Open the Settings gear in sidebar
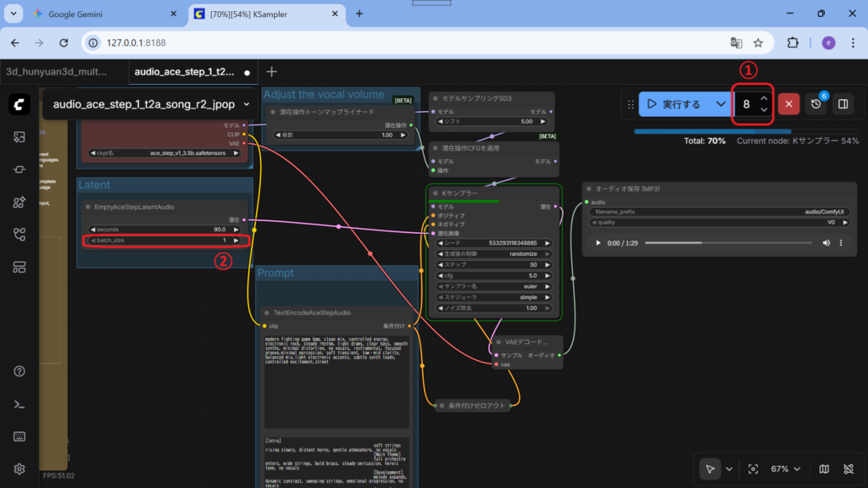 pyautogui.click(x=19, y=469)
